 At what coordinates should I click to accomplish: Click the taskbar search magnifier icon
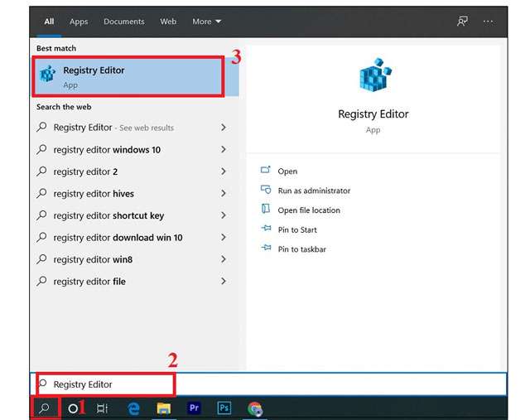(45, 408)
